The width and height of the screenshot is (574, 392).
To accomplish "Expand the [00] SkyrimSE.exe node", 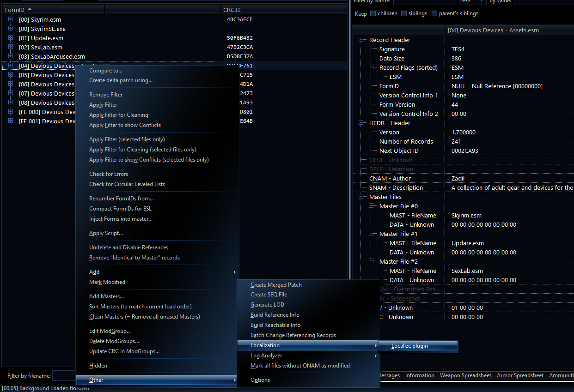I will [x=11, y=29].
